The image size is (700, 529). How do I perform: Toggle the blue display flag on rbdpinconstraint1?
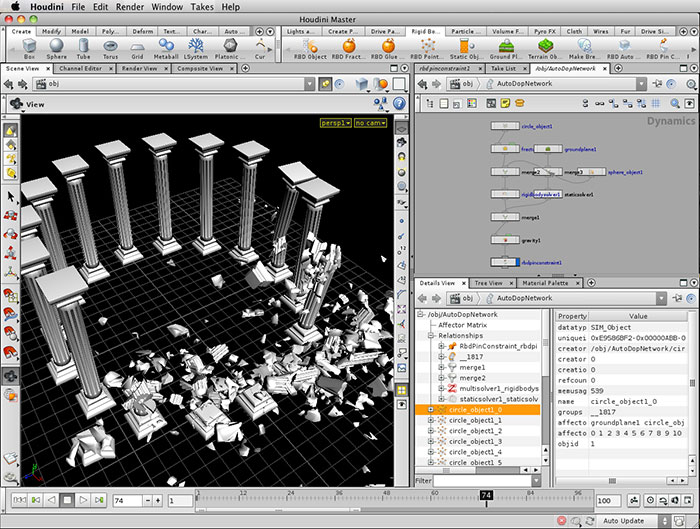518,262
